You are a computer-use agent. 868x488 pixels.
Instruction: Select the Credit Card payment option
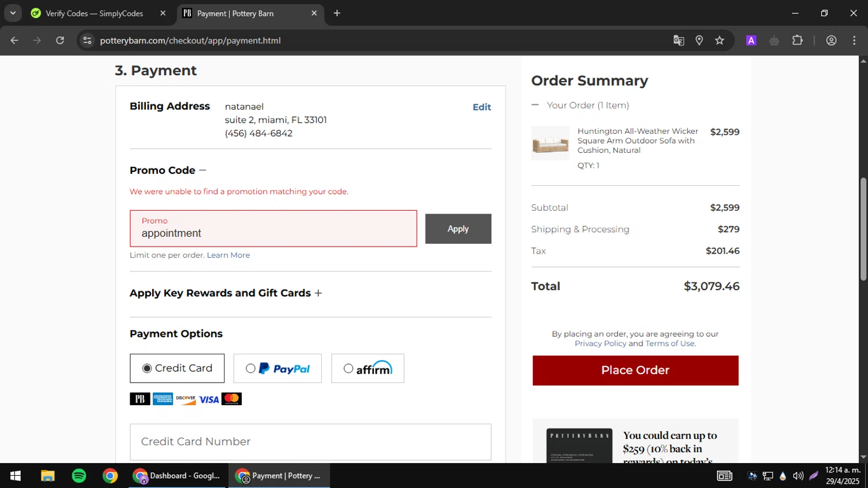pyautogui.click(x=177, y=368)
